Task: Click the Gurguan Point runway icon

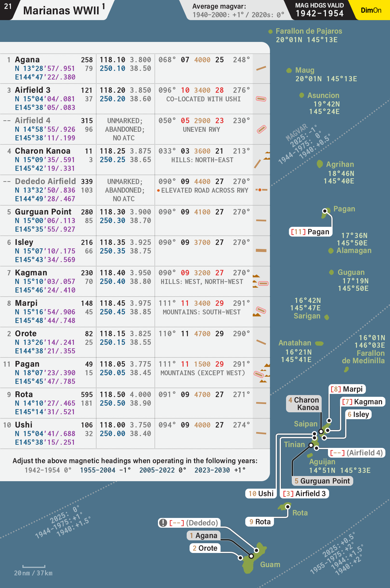Action: tap(261, 220)
